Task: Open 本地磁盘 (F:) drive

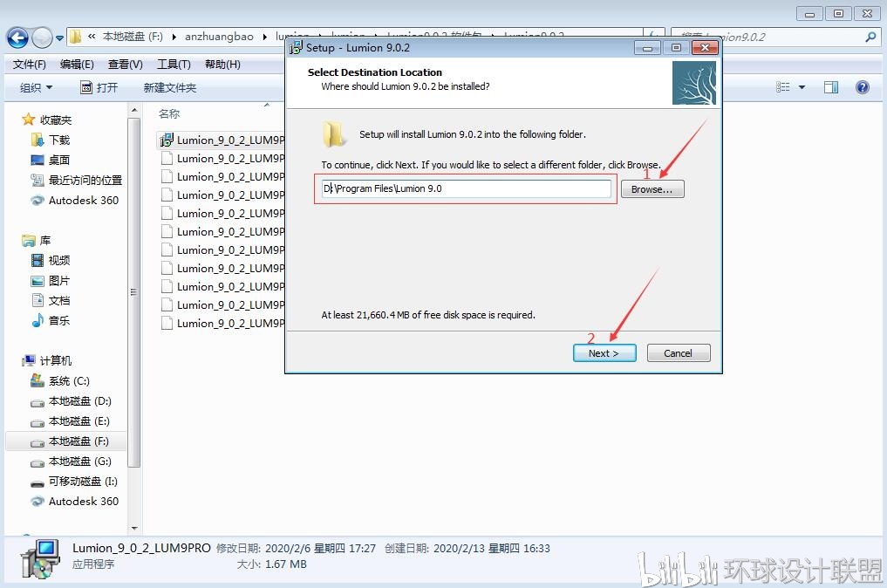Action: click(x=78, y=441)
